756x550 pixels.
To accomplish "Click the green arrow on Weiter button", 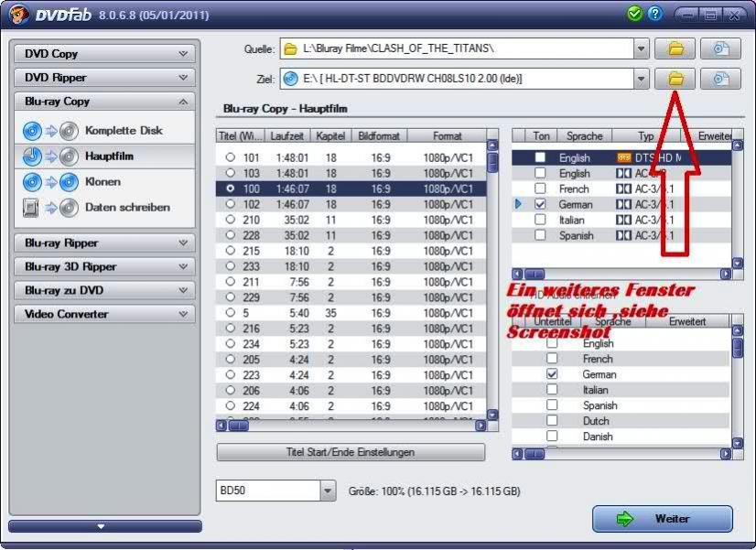I will pos(625,519).
